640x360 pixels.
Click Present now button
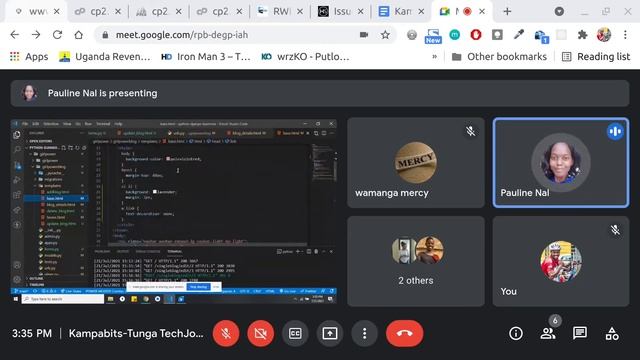click(x=330, y=333)
